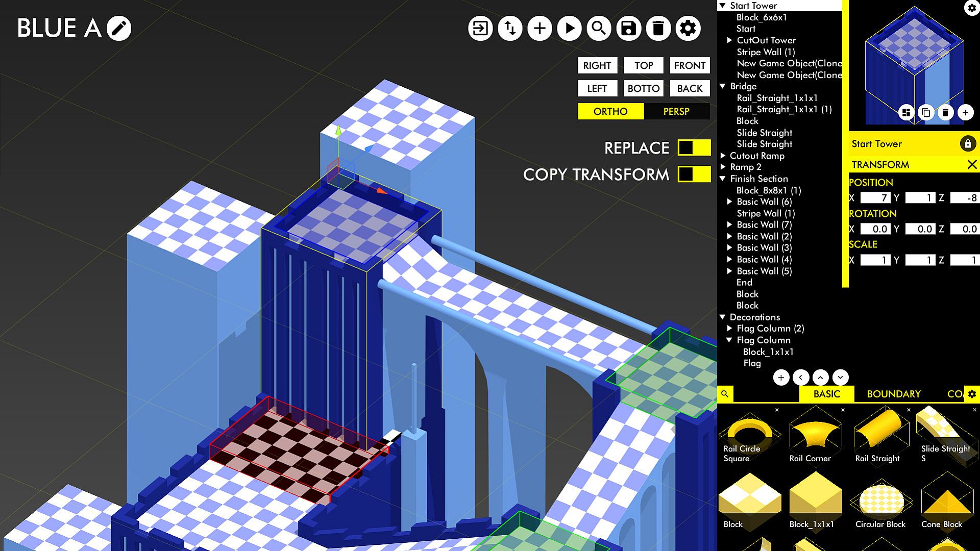
Task: Click the grid layout icon under preview
Action: coord(906,112)
